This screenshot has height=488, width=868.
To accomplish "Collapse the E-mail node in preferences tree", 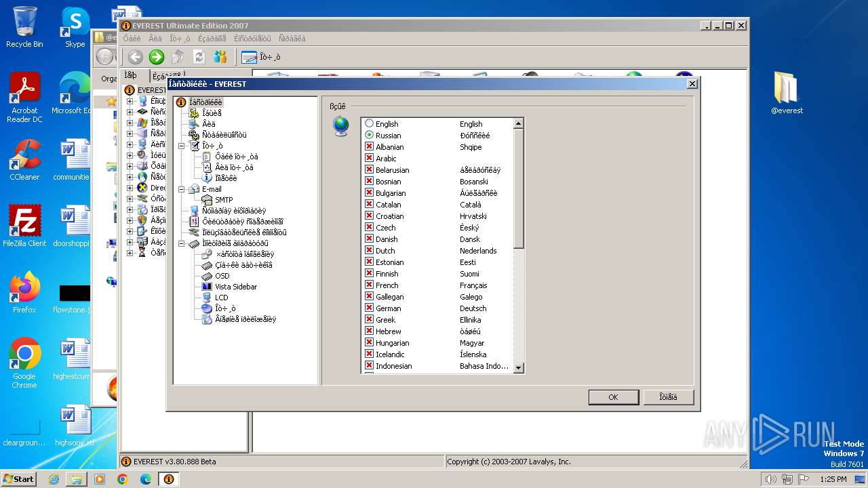I will (182, 189).
